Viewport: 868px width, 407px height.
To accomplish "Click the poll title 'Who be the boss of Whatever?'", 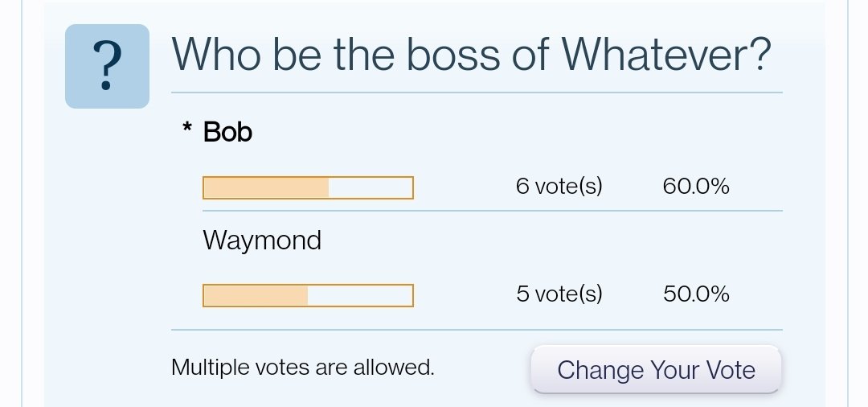I will click(471, 54).
